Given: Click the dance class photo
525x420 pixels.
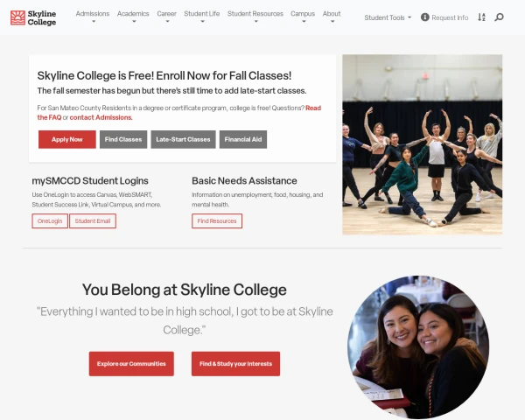Looking at the screenshot, I should pyautogui.click(x=423, y=144).
